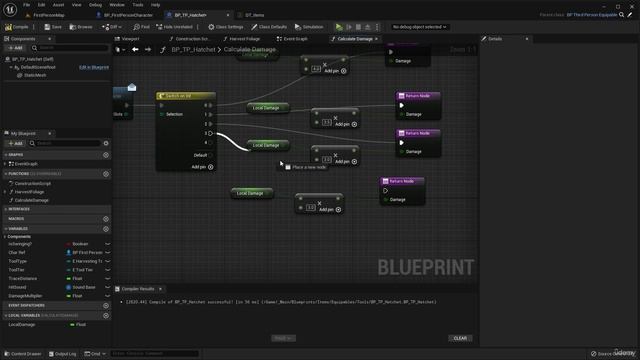The width and height of the screenshot is (640, 360).
Task: Click the Components search field
Action: point(70,48)
